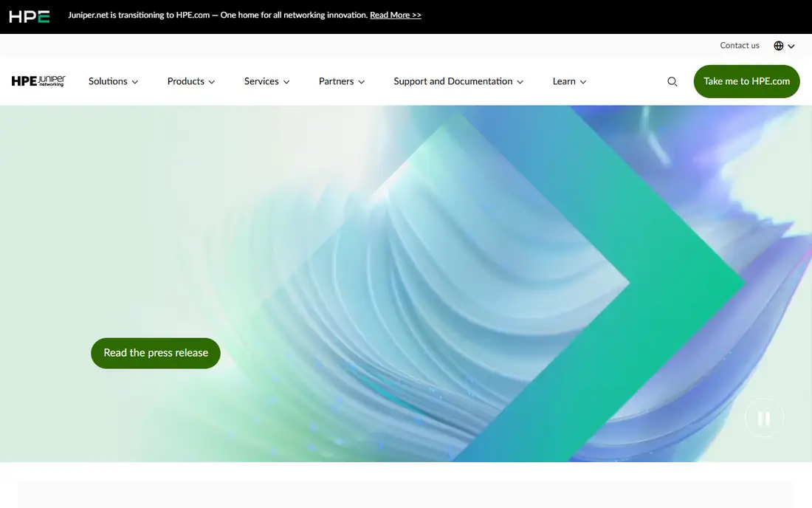Expand the language selector chevron
The height and width of the screenshot is (508, 812).
(791, 46)
